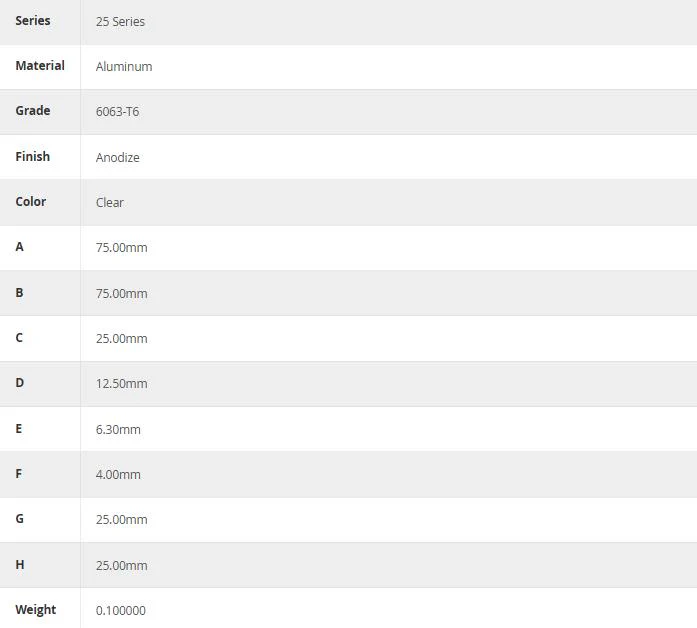Screen dimensions: 697x628
Task: Click dimension A value 75.00mm
Action: [x=121, y=248]
